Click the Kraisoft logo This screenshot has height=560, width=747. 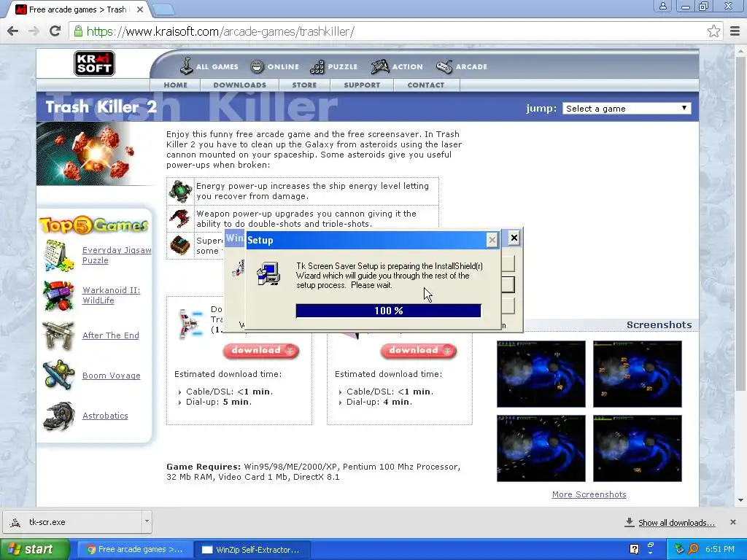tap(94, 63)
